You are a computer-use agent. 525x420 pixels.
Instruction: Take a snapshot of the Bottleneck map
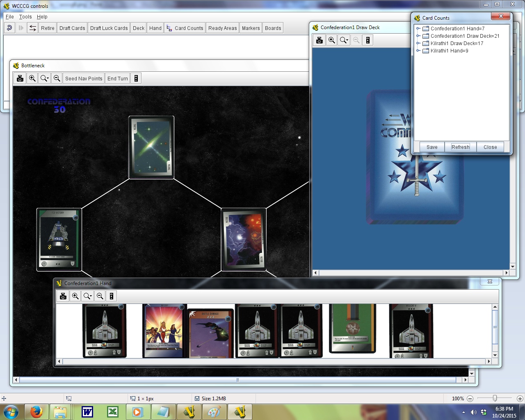coord(20,78)
